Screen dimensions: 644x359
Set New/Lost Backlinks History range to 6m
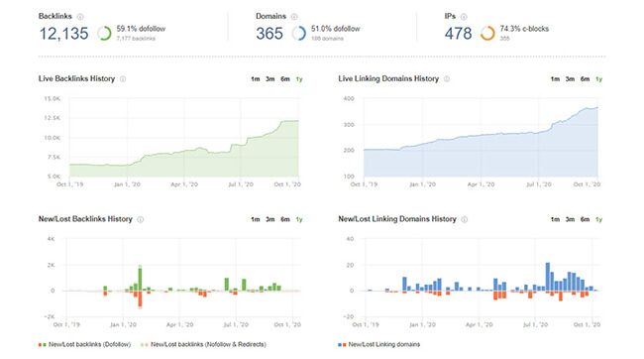pos(285,219)
